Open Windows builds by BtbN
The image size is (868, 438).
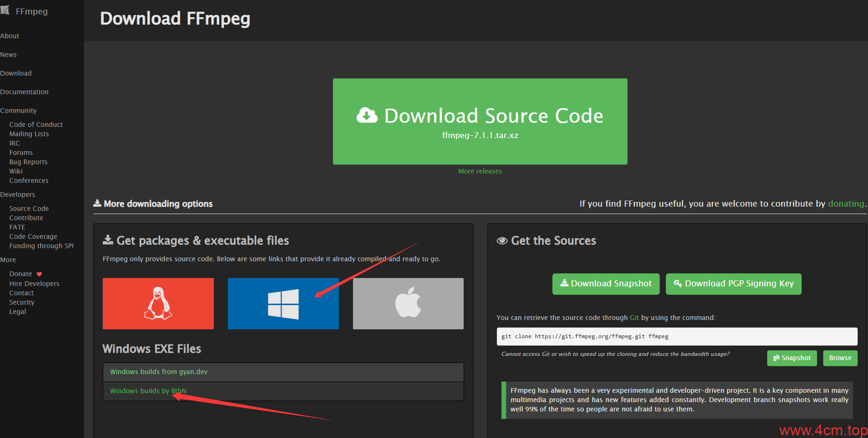click(x=148, y=391)
